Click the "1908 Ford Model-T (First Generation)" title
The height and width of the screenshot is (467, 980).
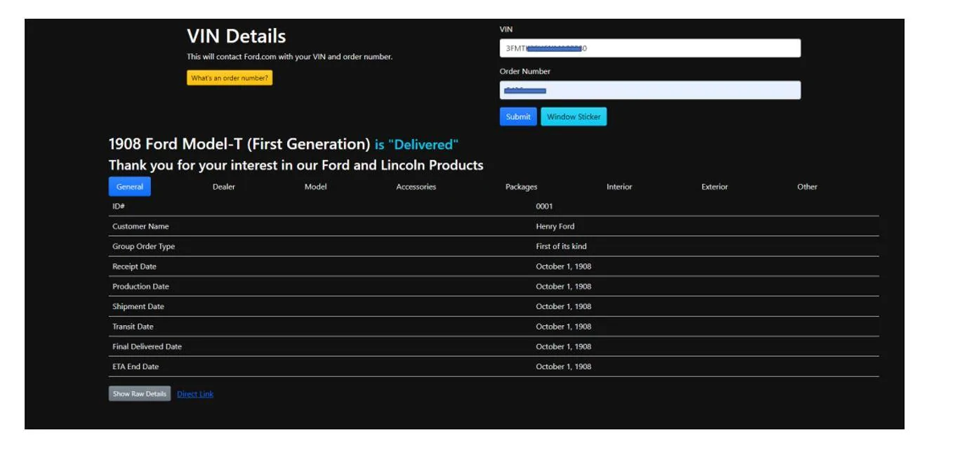(x=239, y=144)
